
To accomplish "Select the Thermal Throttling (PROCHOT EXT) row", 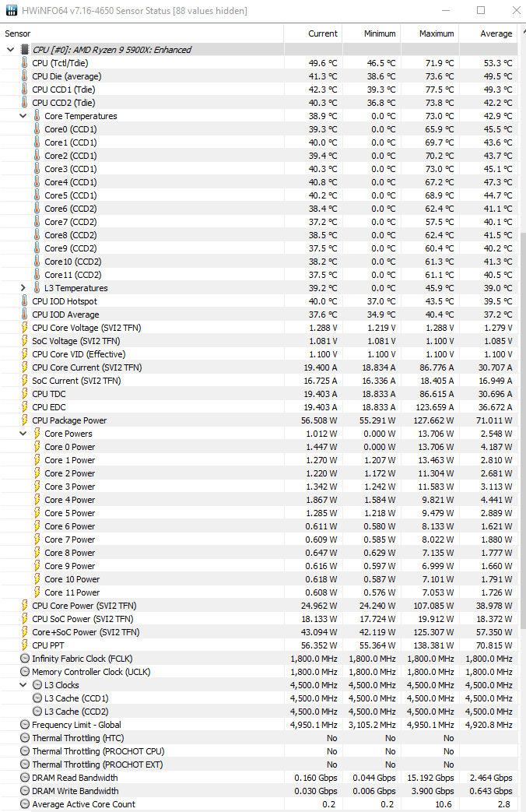I will point(259,765).
